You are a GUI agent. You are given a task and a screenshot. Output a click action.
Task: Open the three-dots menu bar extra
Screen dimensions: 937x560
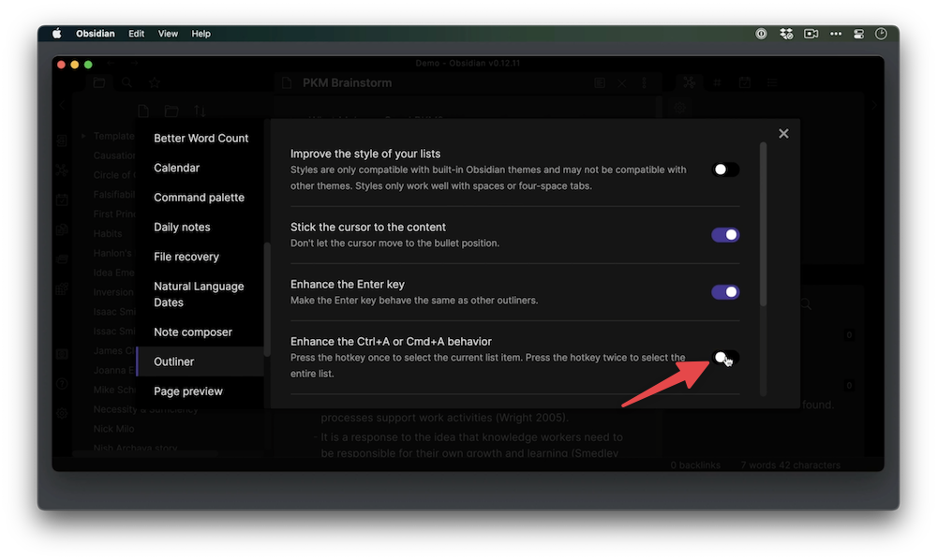[x=836, y=34]
